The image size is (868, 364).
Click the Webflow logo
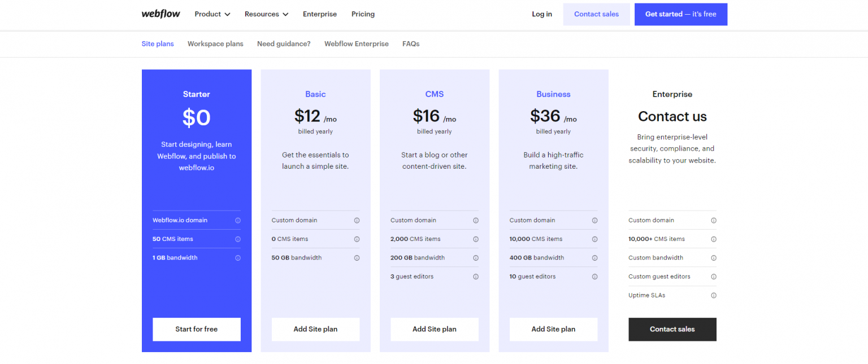point(161,14)
